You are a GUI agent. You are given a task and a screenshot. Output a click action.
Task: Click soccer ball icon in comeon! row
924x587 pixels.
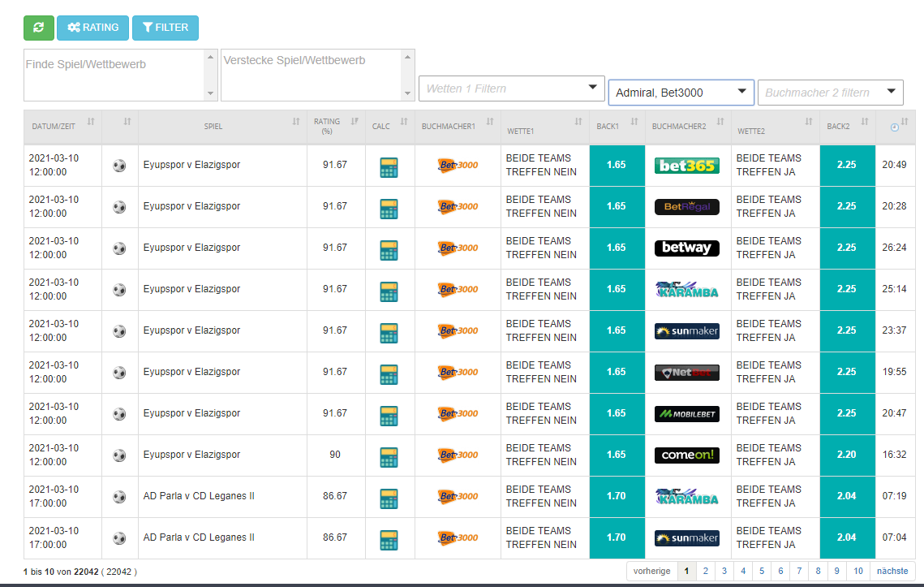tap(119, 455)
